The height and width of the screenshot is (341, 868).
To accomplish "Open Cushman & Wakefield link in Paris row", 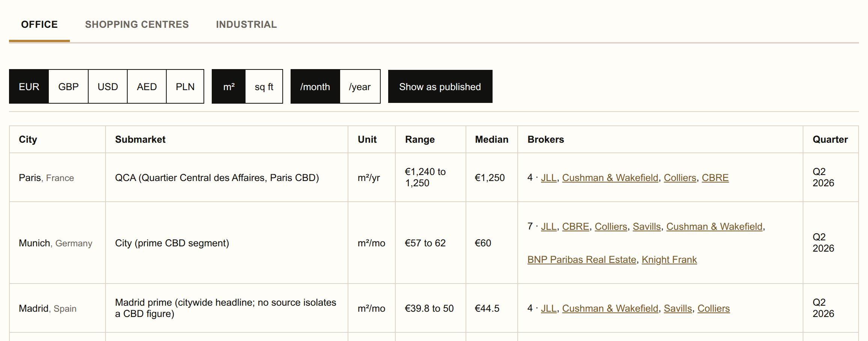I will point(610,178).
